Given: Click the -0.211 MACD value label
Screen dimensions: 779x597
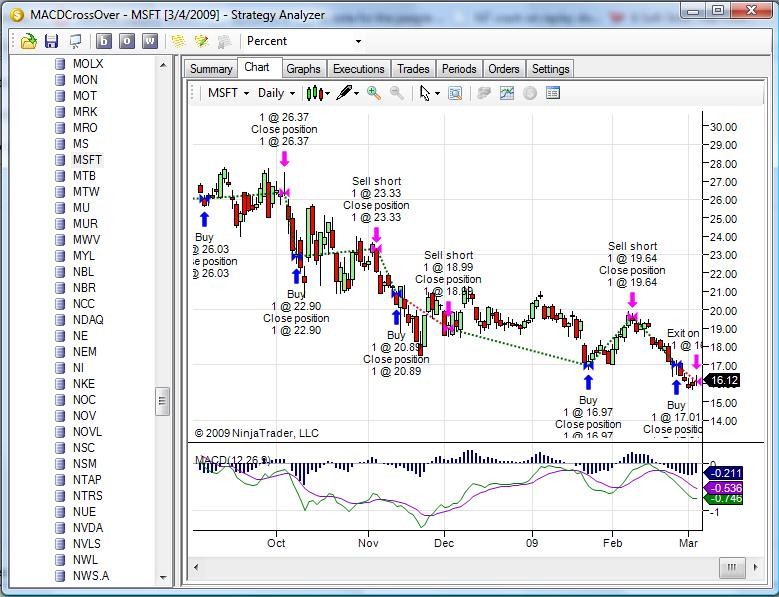Looking at the screenshot, I should click(725, 473).
